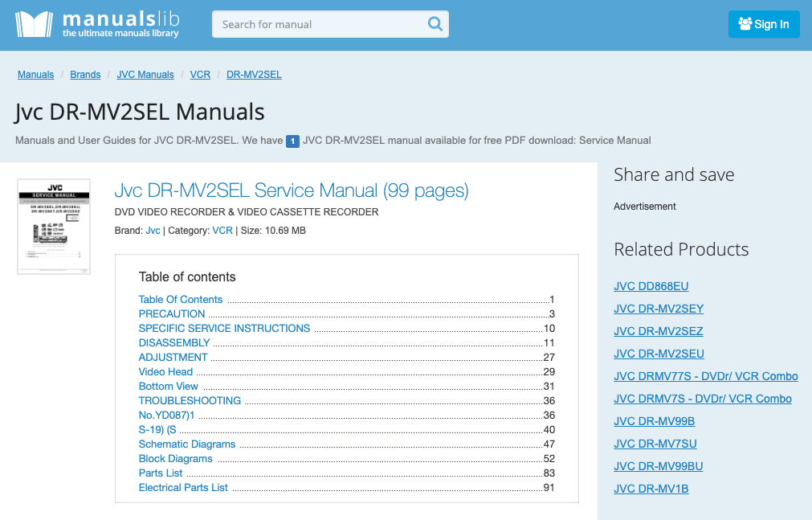Click the Table of contents heading
Viewport: 812px width, 520px height.
187,277
